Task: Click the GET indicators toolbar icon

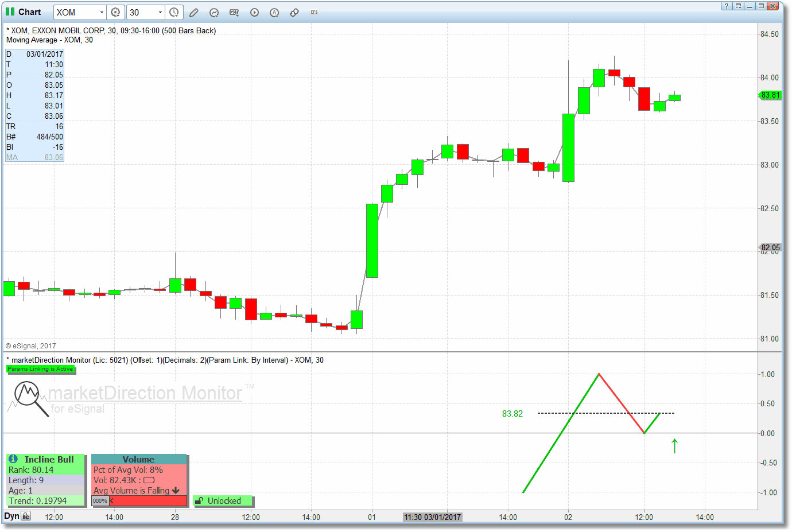Action: click(x=234, y=12)
